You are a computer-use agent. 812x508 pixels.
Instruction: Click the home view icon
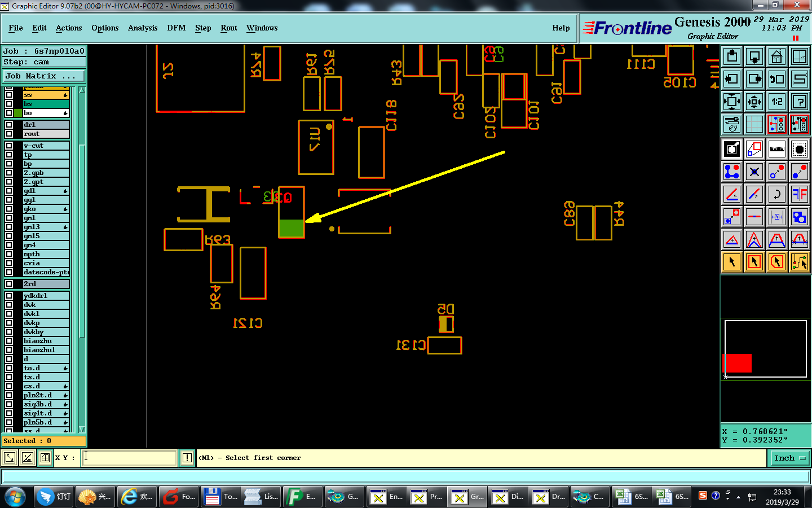click(x=777, y=56)
